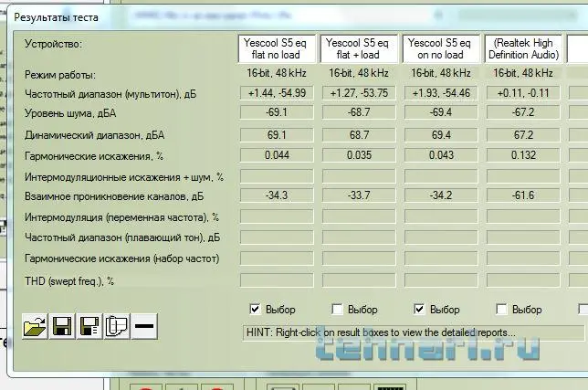
Task: Click the '(Realtek High Definition Audio)' device name field
Action: point(523,48)
